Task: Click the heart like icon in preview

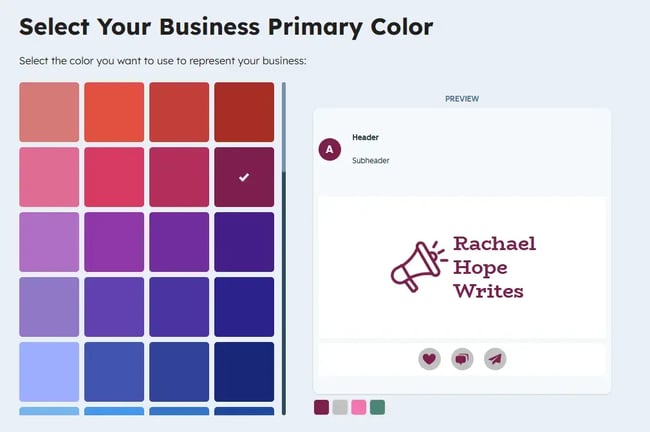Action: click(430, 359)
